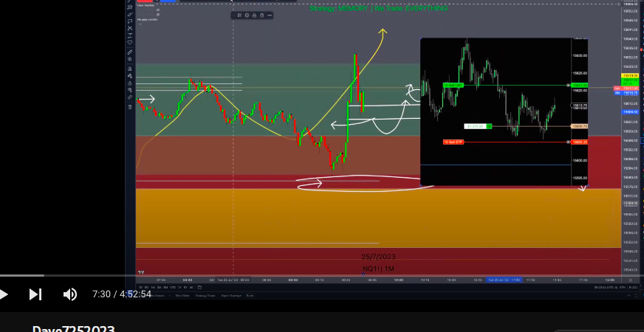Select the price range forecasting tool
This screenshot has width=644, height=332.
(x=130, y=35)
